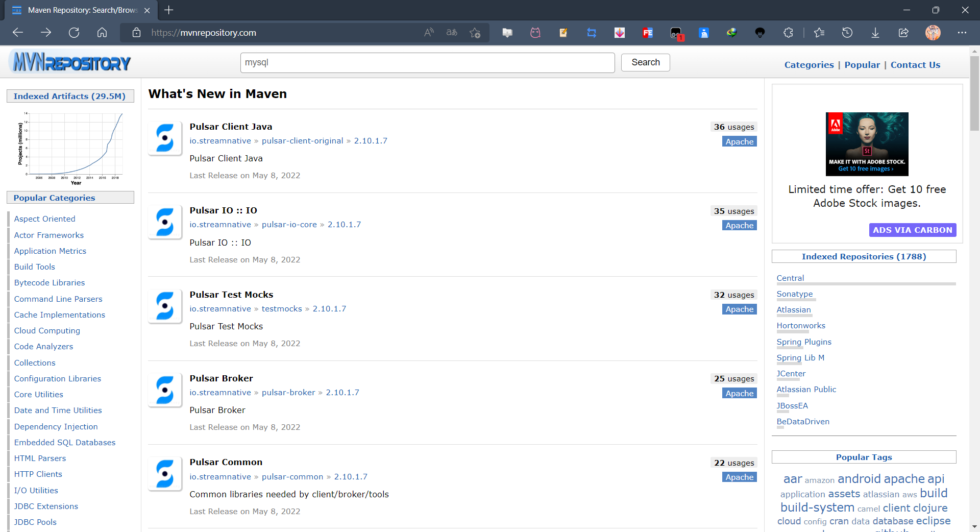This screenshot has height=532, width=980.
Task: Open the Popular menu link
Action: (x=862, y=65)
